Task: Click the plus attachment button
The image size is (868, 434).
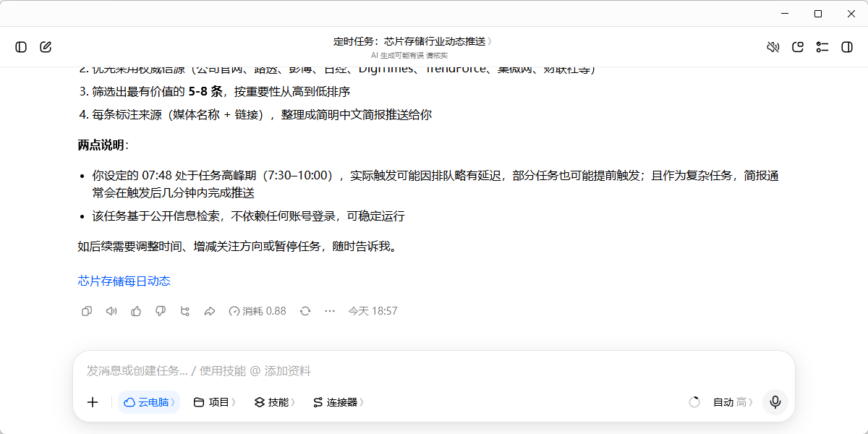Action: 93,402
